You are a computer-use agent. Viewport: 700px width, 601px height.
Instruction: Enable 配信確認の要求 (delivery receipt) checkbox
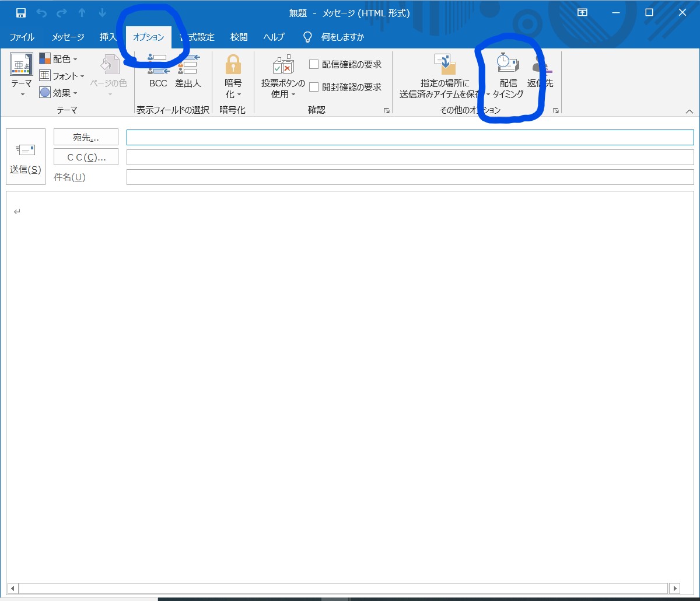[x=314, y=64]
